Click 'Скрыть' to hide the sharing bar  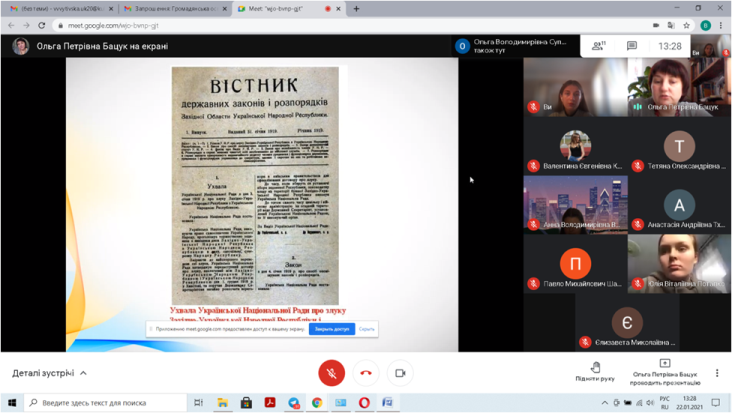pyautogui.click(x=367, y=329)
